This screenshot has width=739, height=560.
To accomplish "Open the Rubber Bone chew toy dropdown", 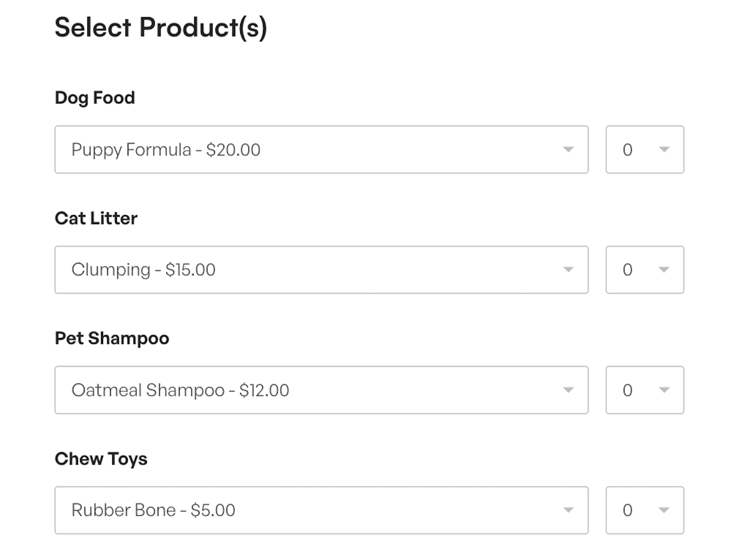I will (321, 510).
